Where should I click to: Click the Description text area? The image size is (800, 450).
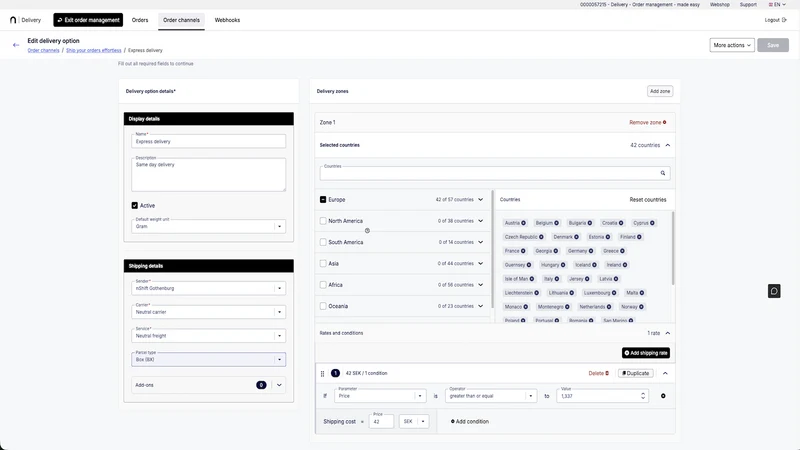click(209, 174)
